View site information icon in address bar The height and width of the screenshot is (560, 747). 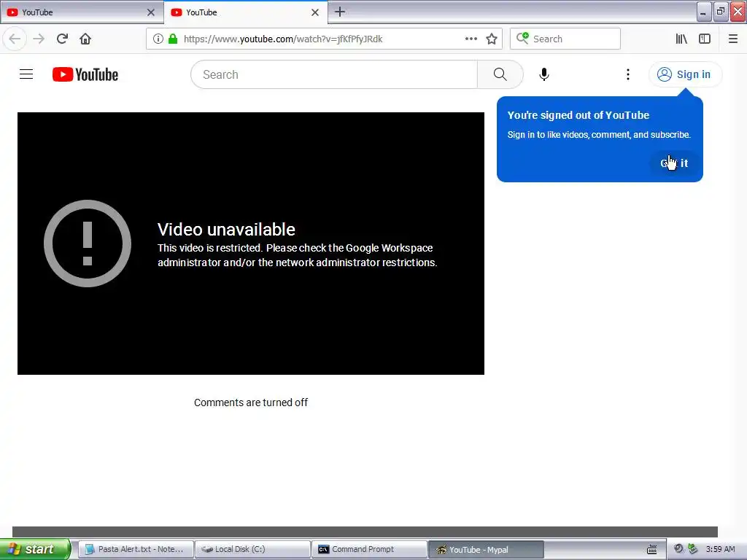pyautogui.click(x=158, y=39)
